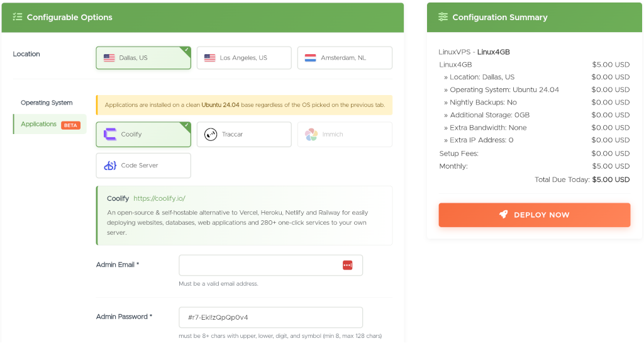644x343 pixels.
Task: Click the 'Total Due Today: $5.00 USD' line
Action: tap(582, 179)
